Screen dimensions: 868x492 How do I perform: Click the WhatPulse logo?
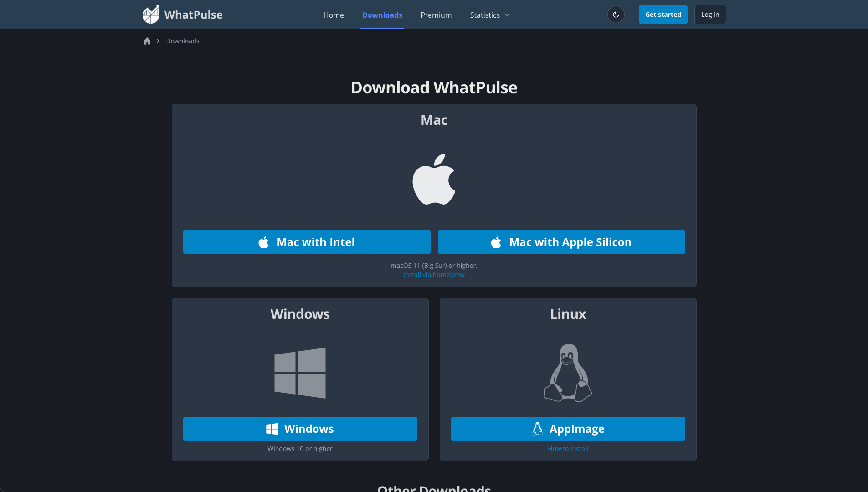point(182,14)
